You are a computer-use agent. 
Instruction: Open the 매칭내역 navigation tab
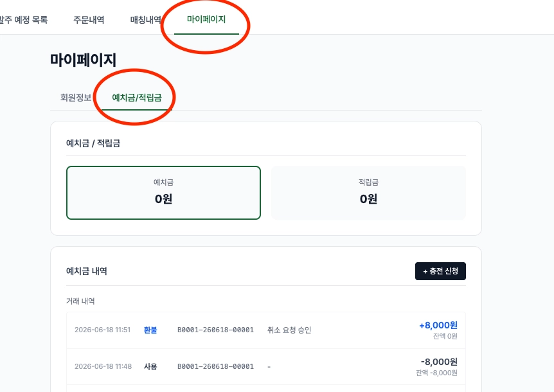click(145, 20)
